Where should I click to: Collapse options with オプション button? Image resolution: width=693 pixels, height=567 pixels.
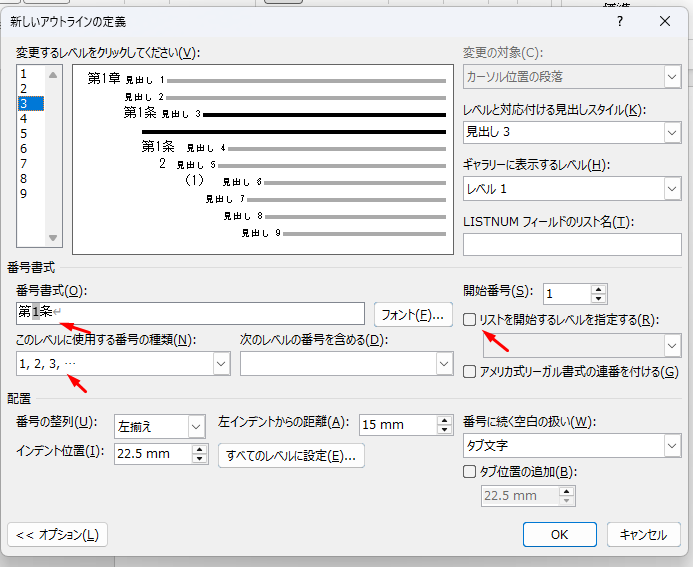[57, 535]
